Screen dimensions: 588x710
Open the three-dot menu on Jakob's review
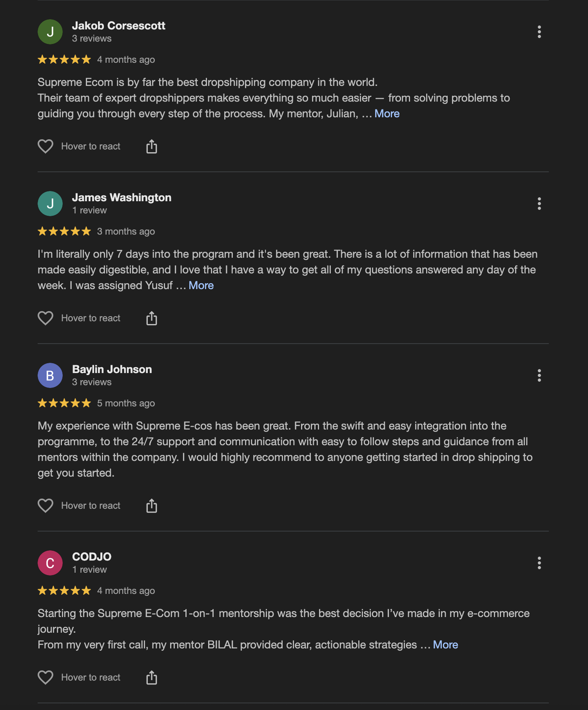tap(539, 32)
